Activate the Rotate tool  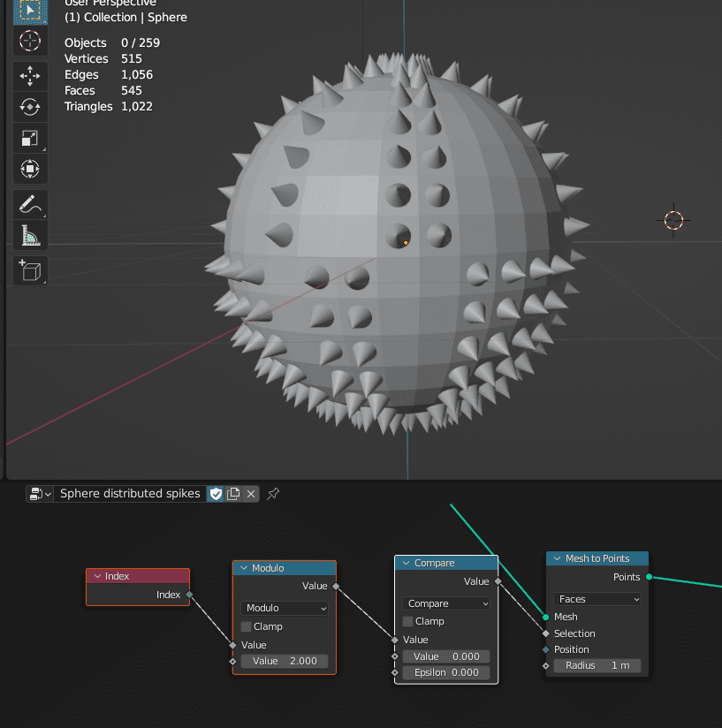tap(30, 107)
